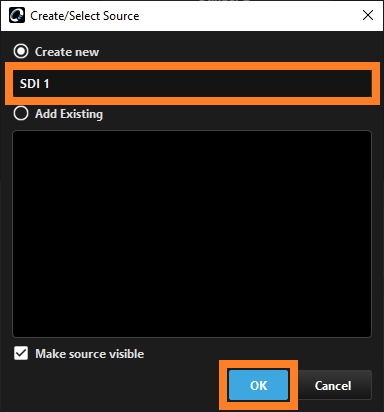Click the black list area under Add Existing
Viewport: 384px width, 412px height.
(x=192, y=234)
